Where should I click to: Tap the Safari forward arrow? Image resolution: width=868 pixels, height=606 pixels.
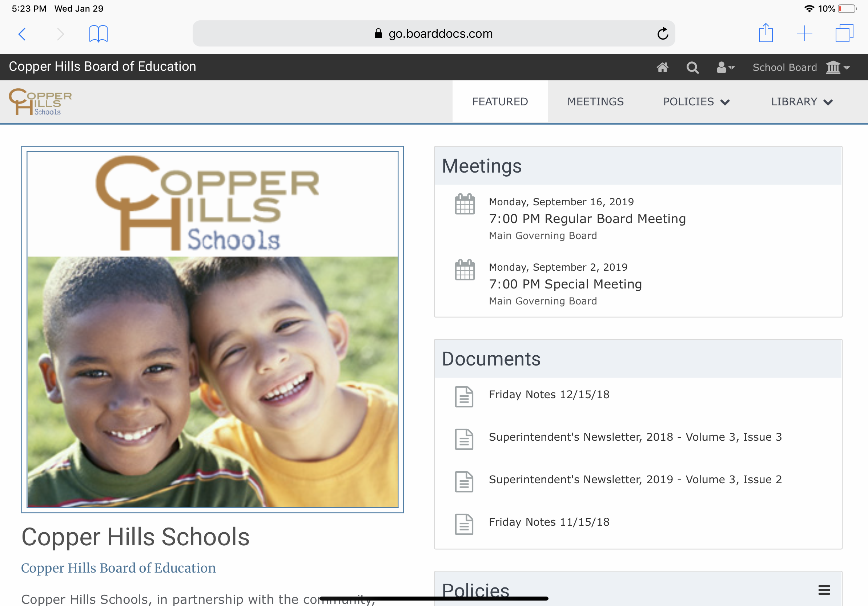pos(60,34)
